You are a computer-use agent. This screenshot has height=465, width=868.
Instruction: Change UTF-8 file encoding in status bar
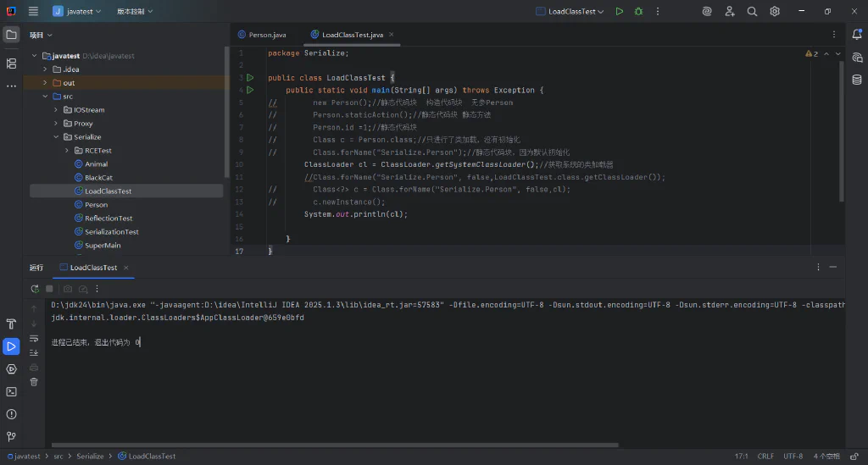point(793,457)
